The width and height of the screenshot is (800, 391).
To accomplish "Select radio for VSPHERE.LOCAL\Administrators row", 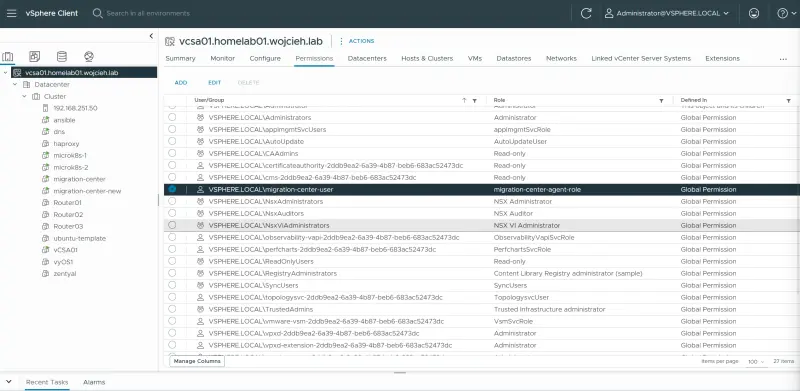I will [172, 117].
